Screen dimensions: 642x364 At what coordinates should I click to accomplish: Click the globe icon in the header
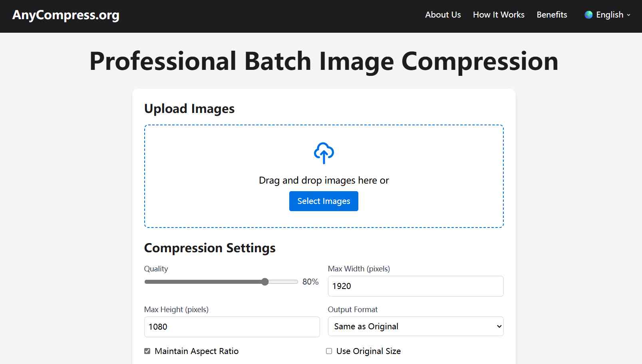tap(588, 15)
